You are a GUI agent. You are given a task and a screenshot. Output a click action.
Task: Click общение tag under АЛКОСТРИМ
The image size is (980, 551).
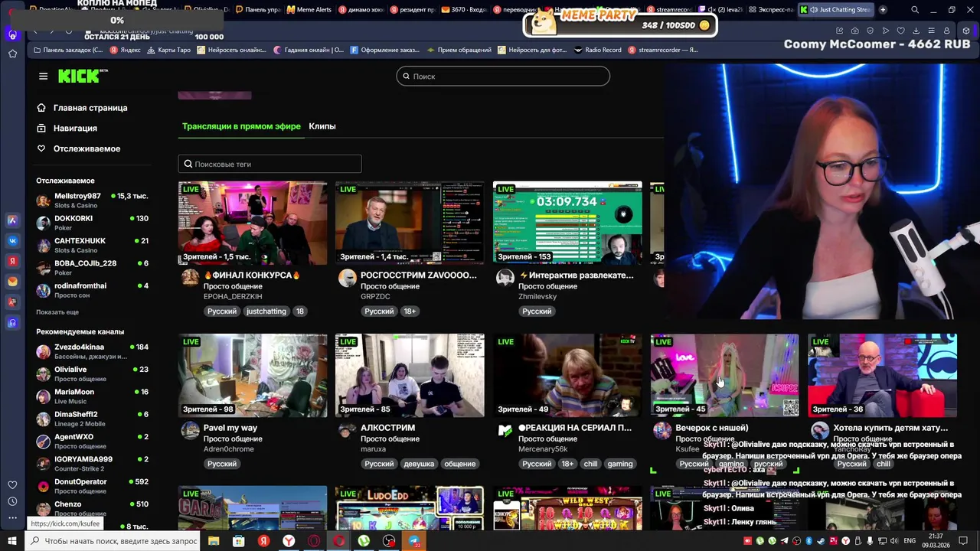(459, 464)
